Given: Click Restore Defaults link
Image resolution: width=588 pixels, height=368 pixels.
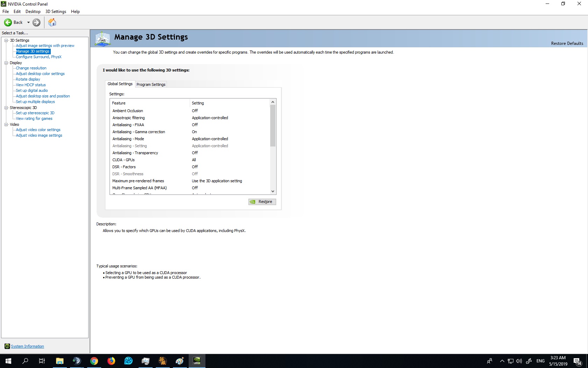Looking at the screenshot, I should (567, 43).
